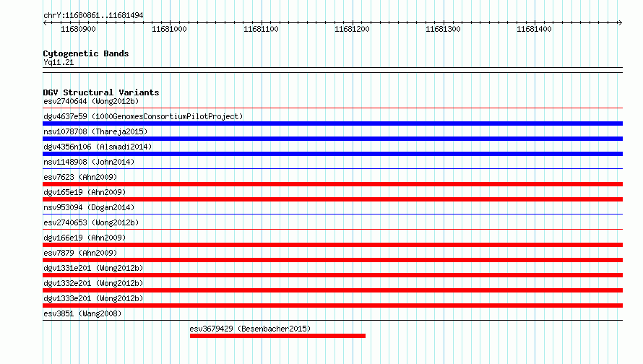643x364 pixels.
Task: Select the dgv166e19 (Ahn2009) label
Action: 85,238
